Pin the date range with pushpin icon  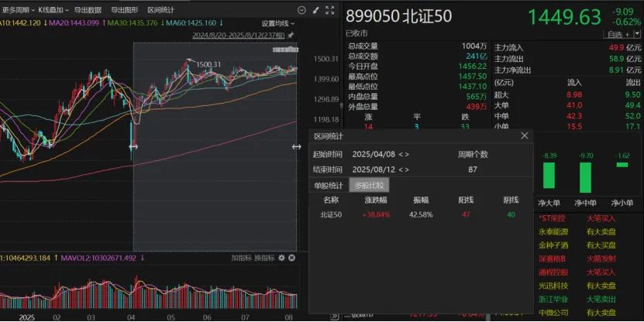tap(291, 36)
